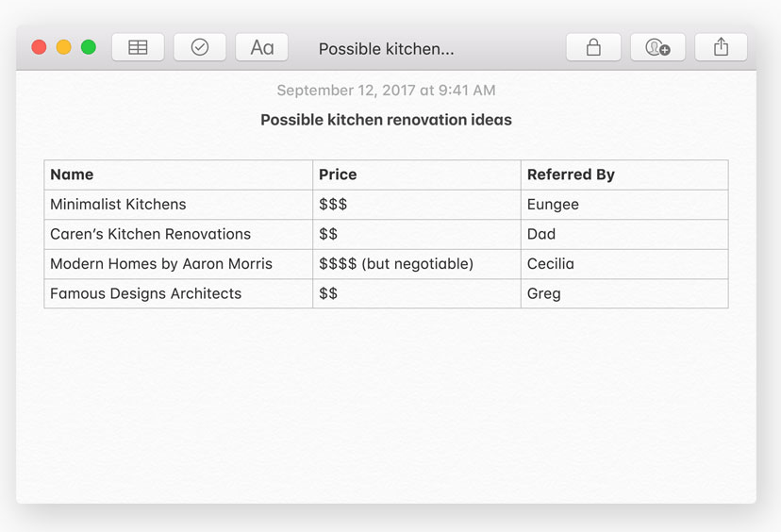Zoom window with the green button
The height and width of the screenshot is (532, 781).
89,47
